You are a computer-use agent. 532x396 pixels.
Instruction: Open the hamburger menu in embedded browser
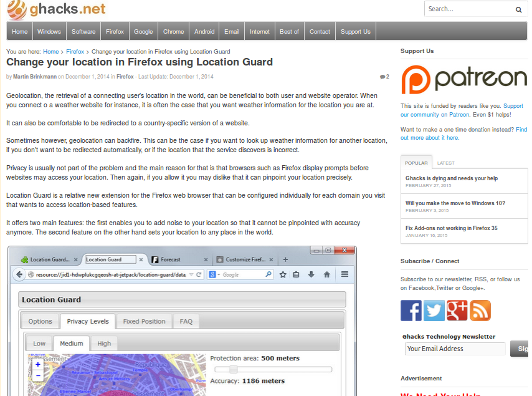344,274
